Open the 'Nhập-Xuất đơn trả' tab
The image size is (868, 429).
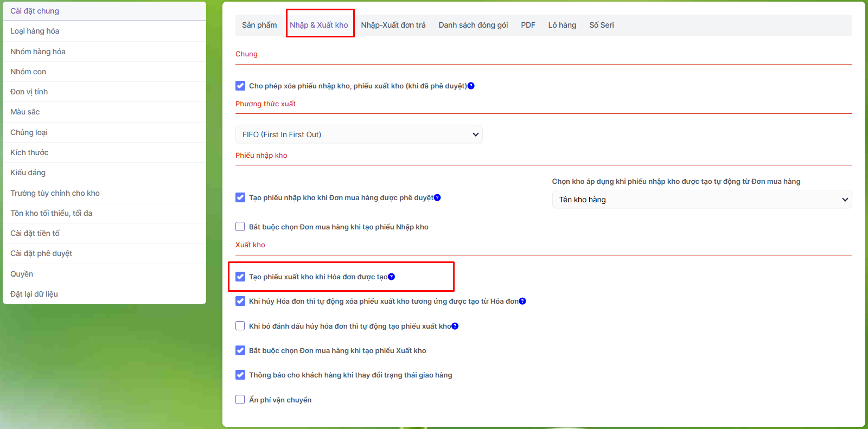pos(393,25)
